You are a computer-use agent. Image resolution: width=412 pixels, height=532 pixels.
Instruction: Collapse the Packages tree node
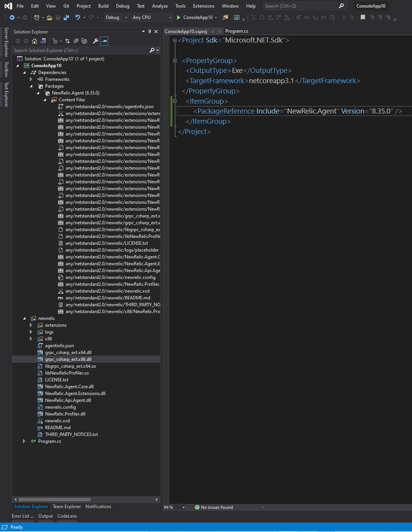pyautogui.click(x=31, y=86)
